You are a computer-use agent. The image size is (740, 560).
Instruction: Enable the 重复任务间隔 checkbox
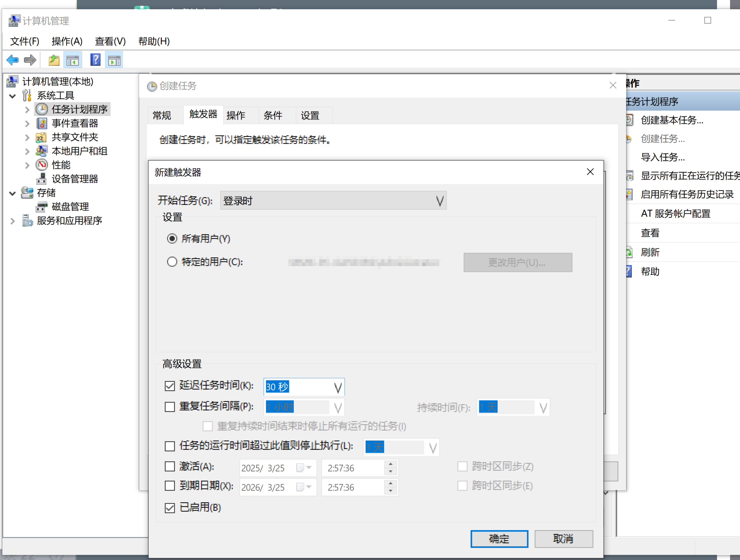(170, 407)
